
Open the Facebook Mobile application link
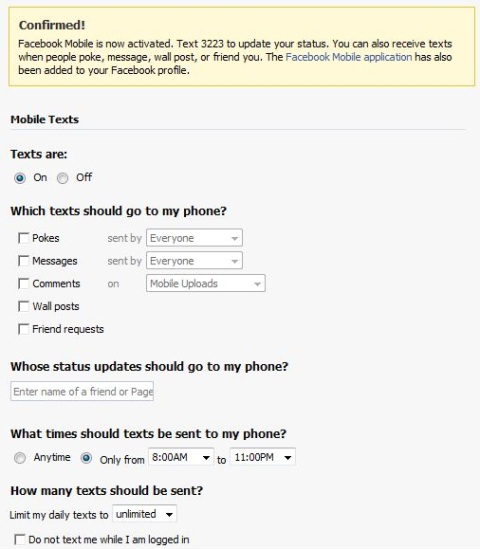click(x=349, y=57)
